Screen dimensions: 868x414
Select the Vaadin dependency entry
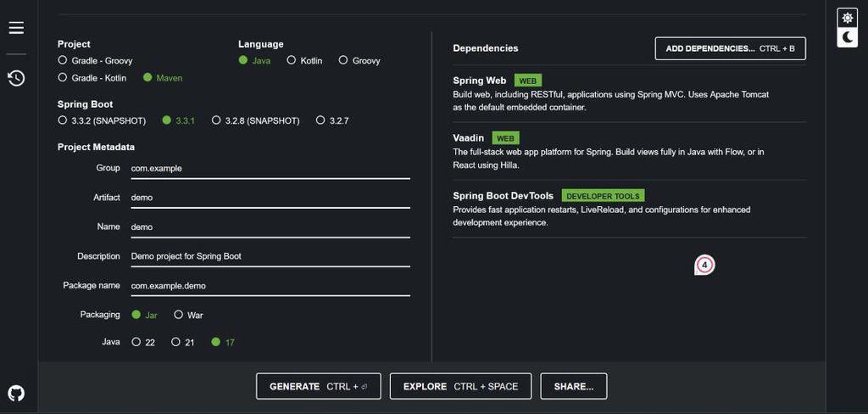629,151
